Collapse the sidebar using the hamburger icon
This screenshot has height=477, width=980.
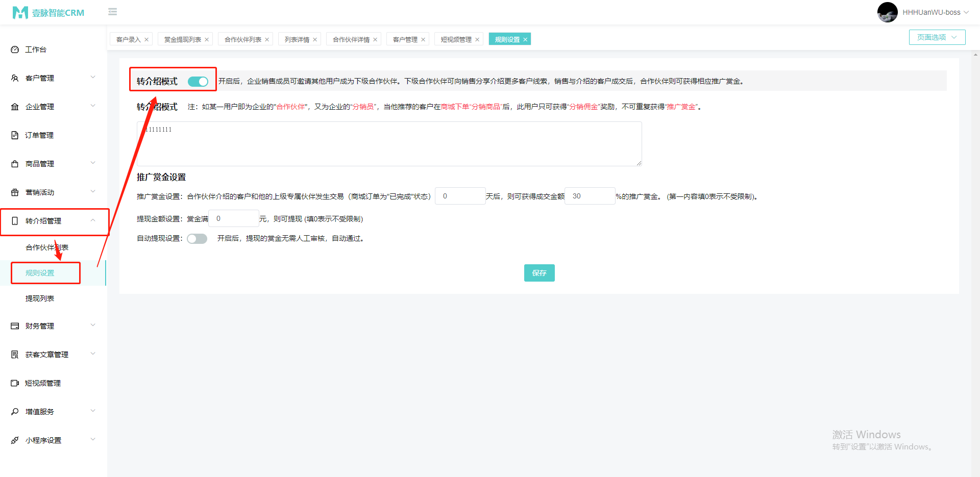click(112, 12)
